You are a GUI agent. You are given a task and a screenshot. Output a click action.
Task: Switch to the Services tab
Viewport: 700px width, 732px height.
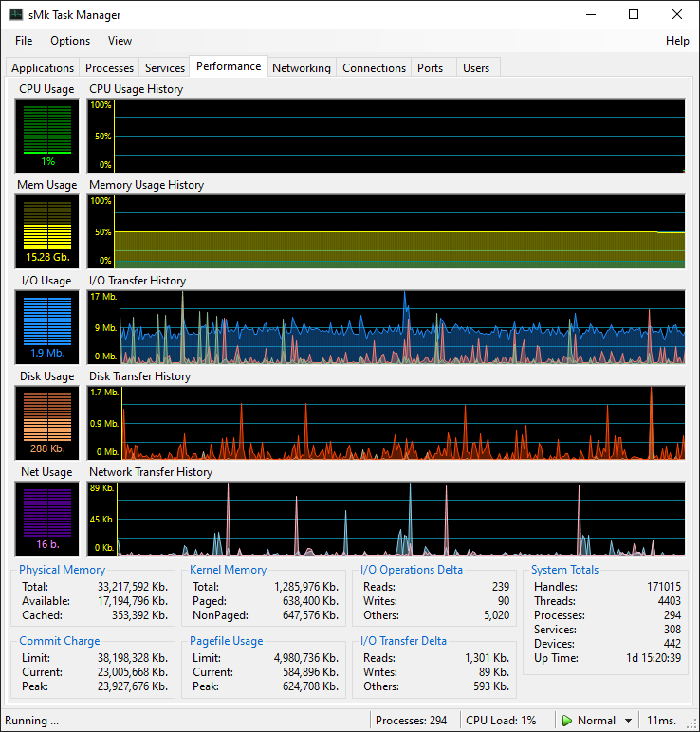tap(164, 68)
